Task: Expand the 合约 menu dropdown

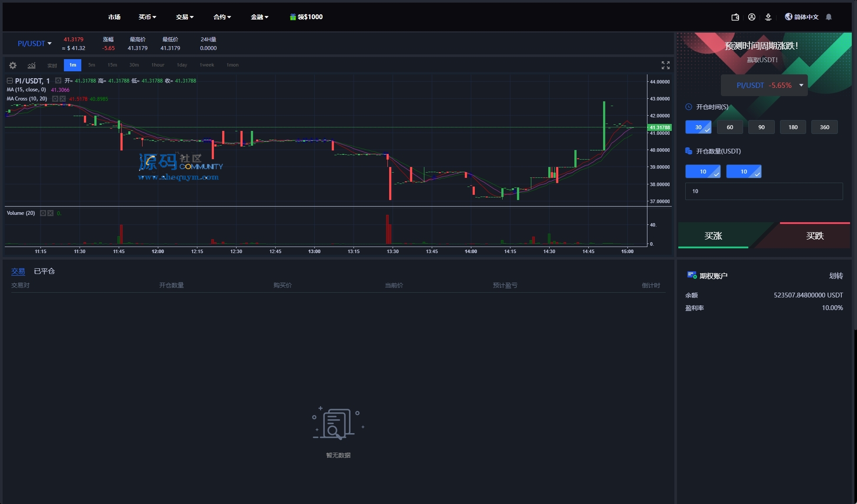Action: point(222,17)
